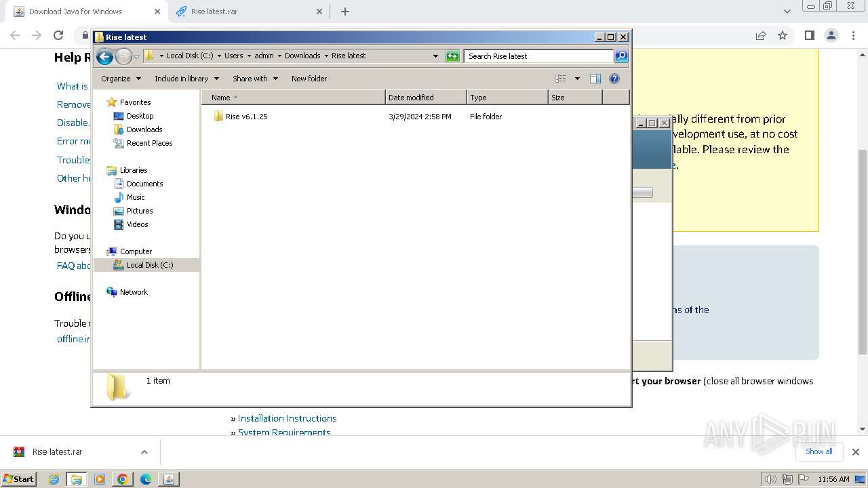The height and width of the screenshot is (488, 868).
Task: Open the Organize menu
Action: 121,79
